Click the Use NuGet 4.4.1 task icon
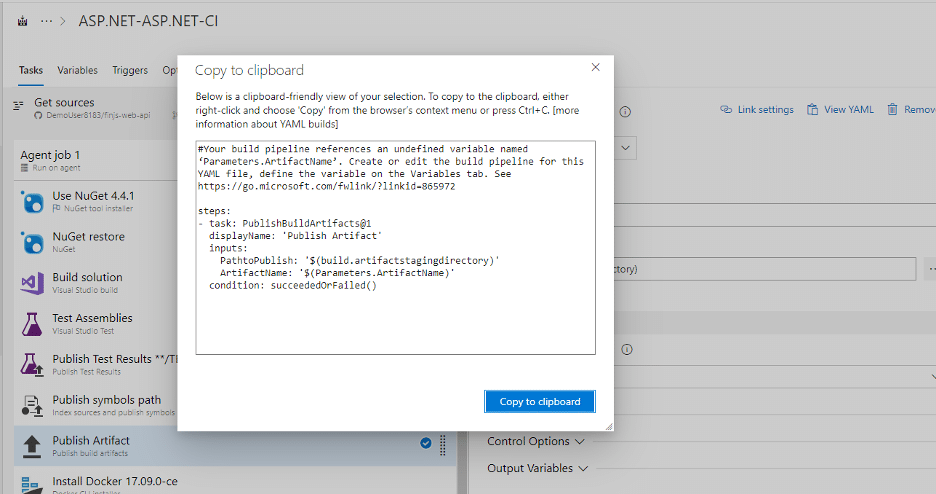 (x=32, y=202)
